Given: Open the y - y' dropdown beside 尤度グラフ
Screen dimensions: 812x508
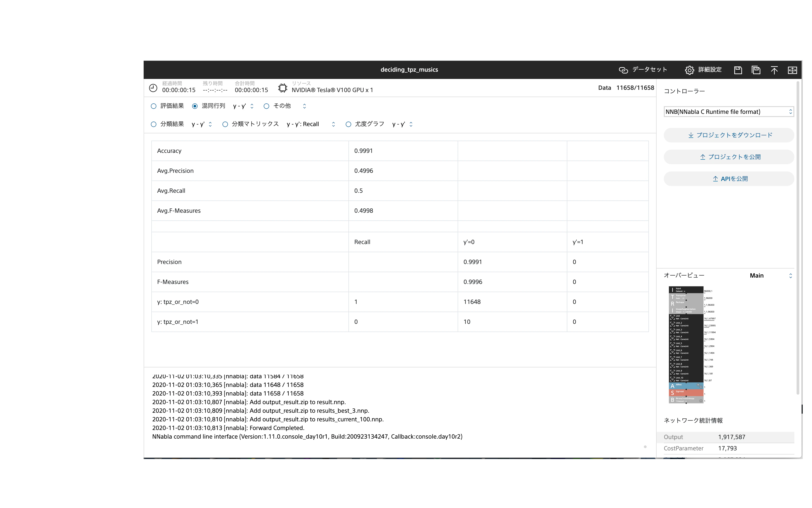Looking at the screenshot, I should pyautogui.click(x=403, y=124).
